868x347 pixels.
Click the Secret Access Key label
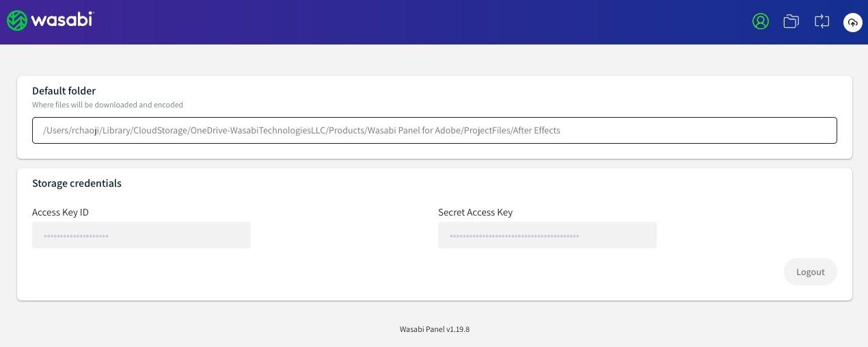[475, 212]
